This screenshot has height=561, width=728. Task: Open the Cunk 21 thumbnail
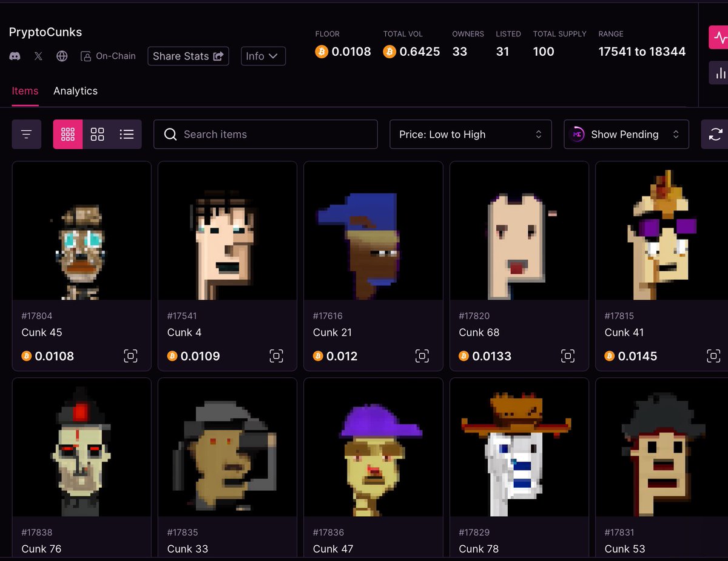pos(373,231)
